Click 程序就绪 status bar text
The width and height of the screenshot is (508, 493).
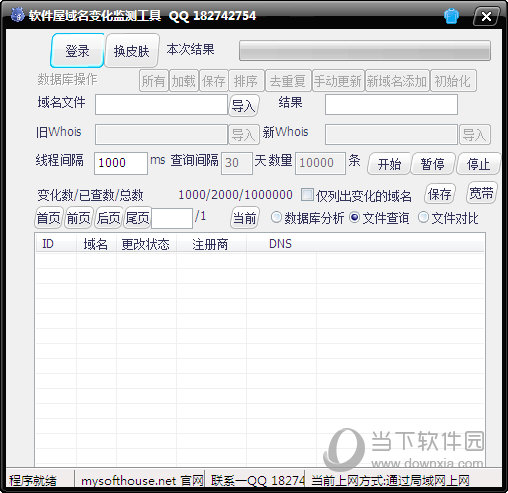point(33,481)
